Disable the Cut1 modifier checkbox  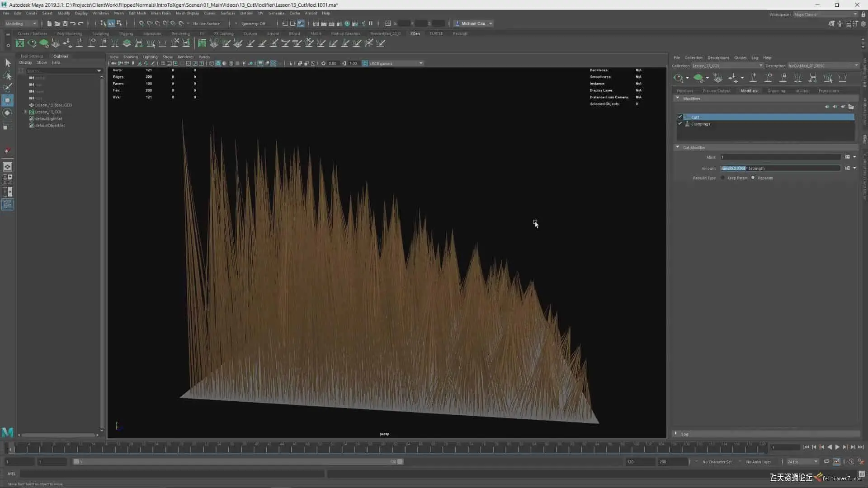(680, 117)
